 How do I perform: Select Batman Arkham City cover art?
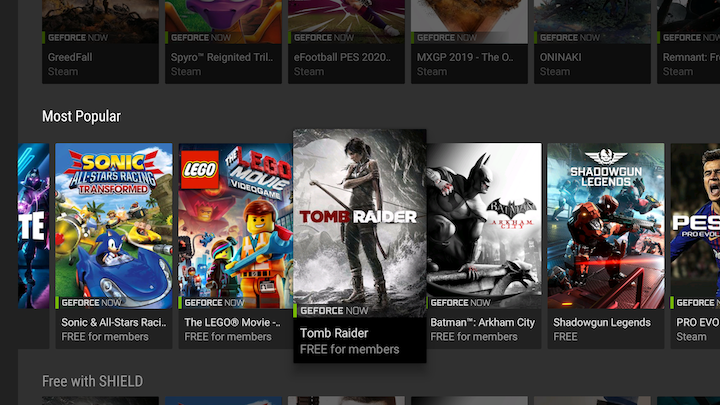pos(484,226)
